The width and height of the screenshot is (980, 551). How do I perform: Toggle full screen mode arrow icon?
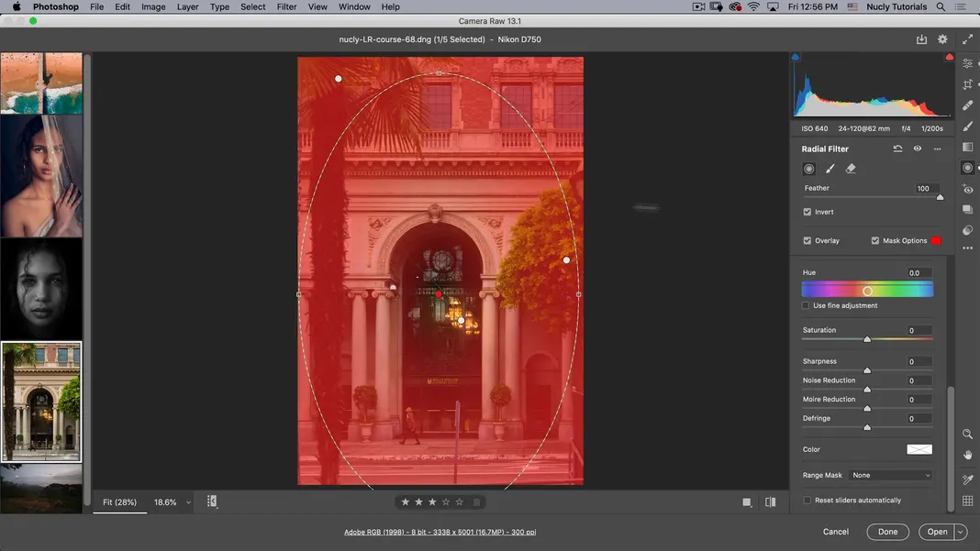[967, 39]
